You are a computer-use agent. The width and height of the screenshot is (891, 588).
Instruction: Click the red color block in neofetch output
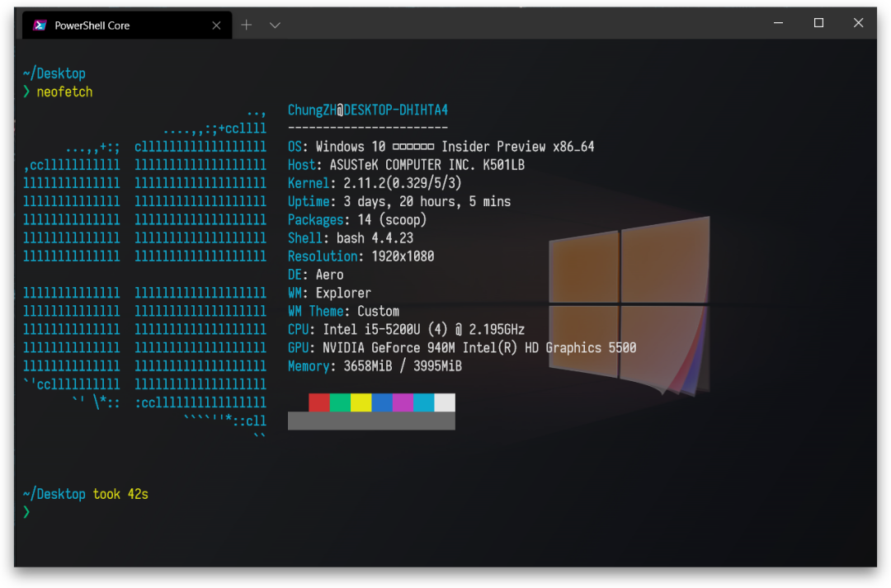tap(318, 402)
